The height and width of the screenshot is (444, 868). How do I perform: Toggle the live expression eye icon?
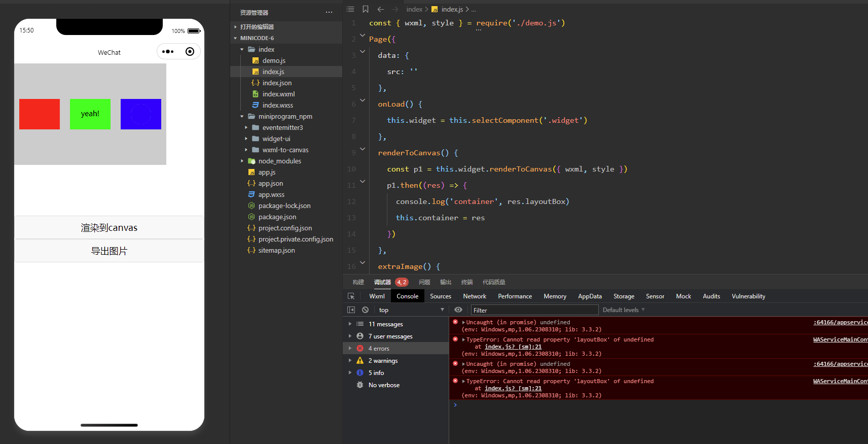458,310
